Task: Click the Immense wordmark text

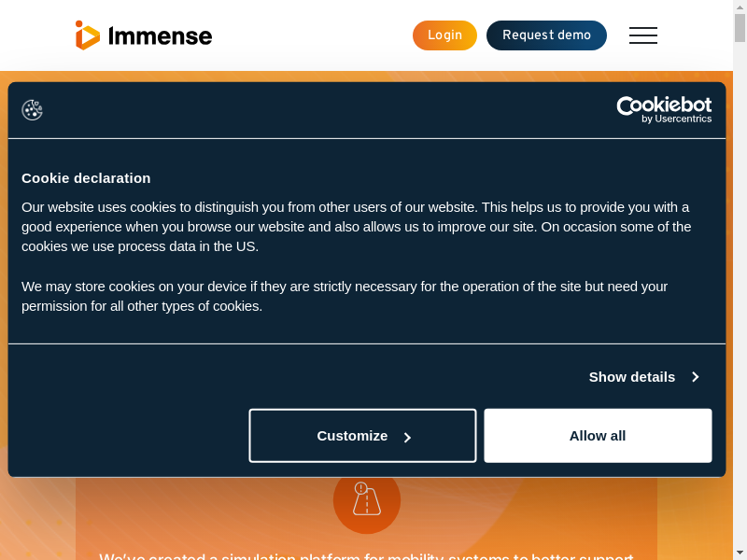Action: 160,36
